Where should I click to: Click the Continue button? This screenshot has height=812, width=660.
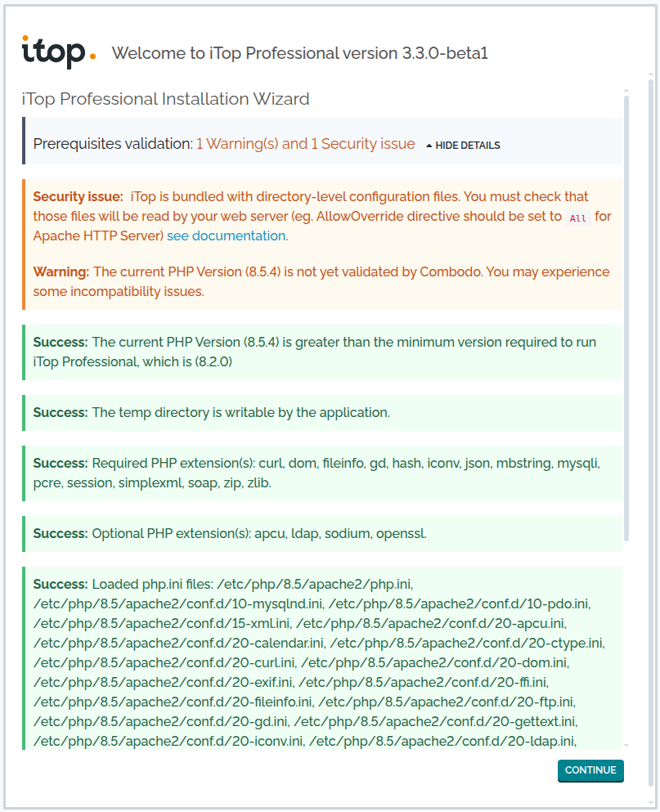[x=590, y=770]
